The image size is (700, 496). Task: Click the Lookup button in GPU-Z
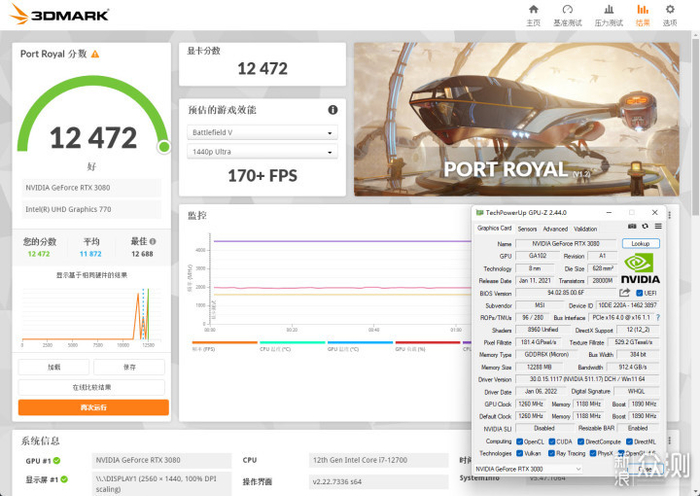tap(640, 243)
